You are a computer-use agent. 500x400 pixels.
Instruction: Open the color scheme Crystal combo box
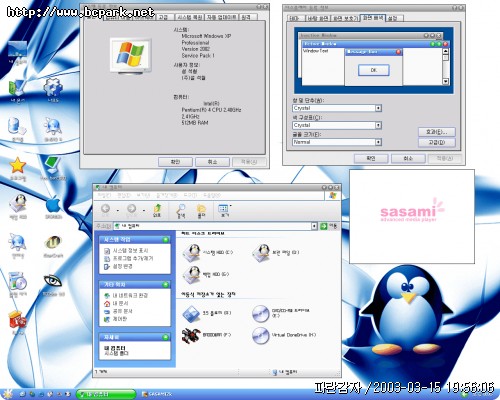337,125
